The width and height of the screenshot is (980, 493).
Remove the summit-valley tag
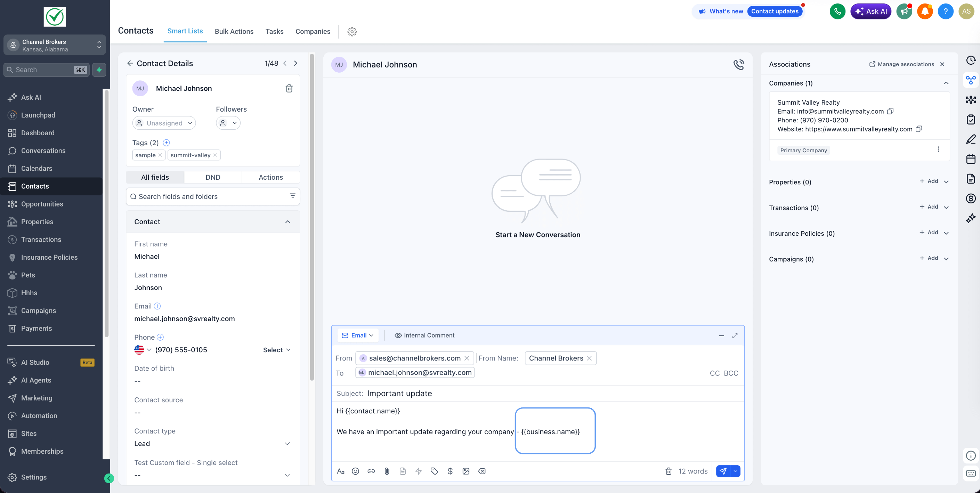point(215,155)
